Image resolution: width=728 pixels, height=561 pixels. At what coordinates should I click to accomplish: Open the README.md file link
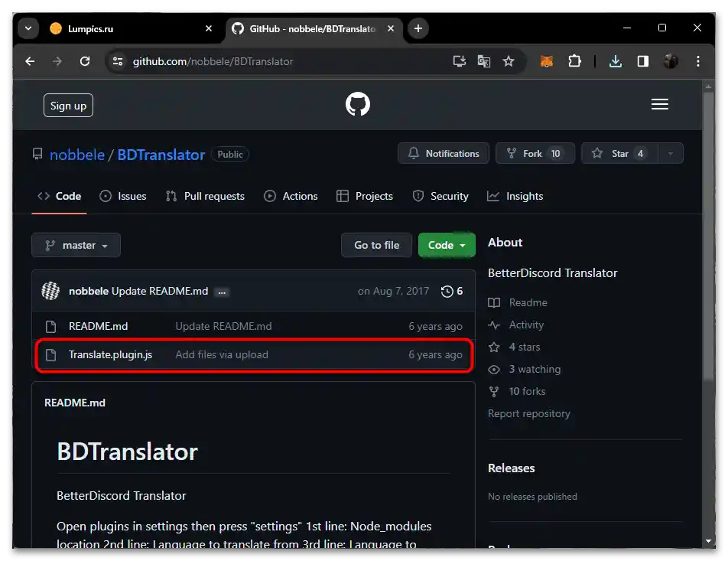pyautogui.click(x=98, y=327)
